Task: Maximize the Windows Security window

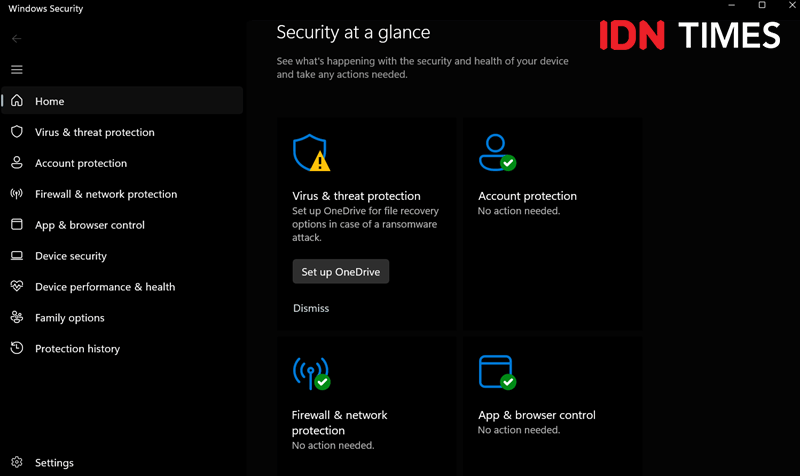Action: click(x=762, y=5)
